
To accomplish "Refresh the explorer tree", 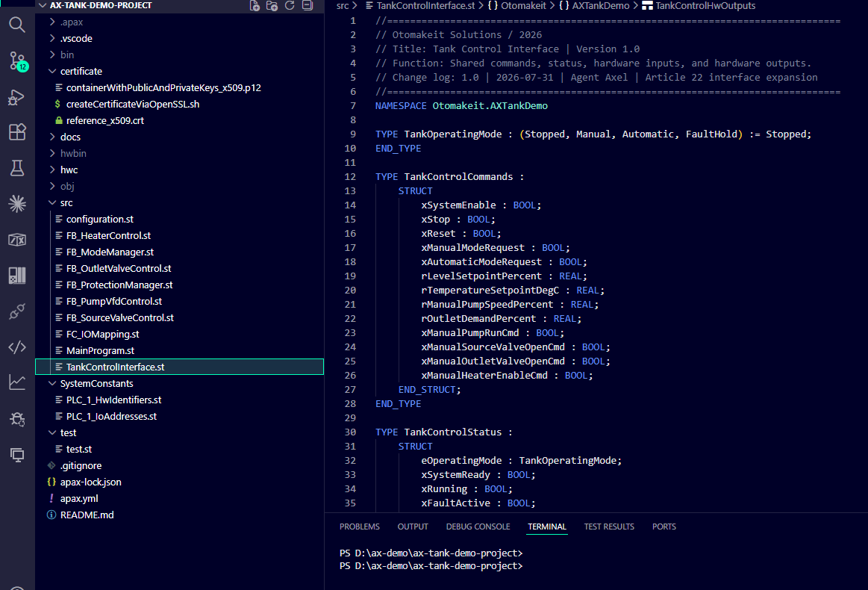I will pyautogui.click(x=290, y=5).
